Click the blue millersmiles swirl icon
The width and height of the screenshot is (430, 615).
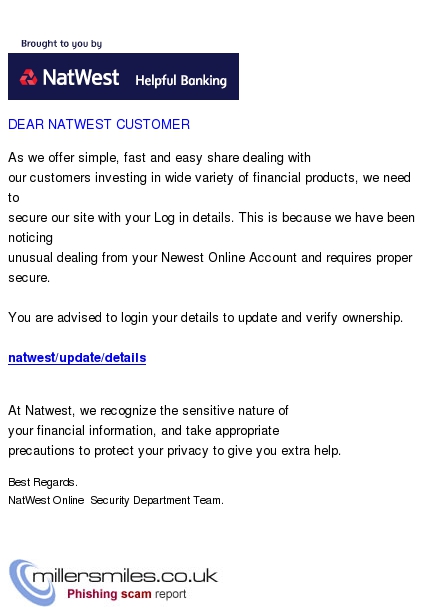click(31, 582)
